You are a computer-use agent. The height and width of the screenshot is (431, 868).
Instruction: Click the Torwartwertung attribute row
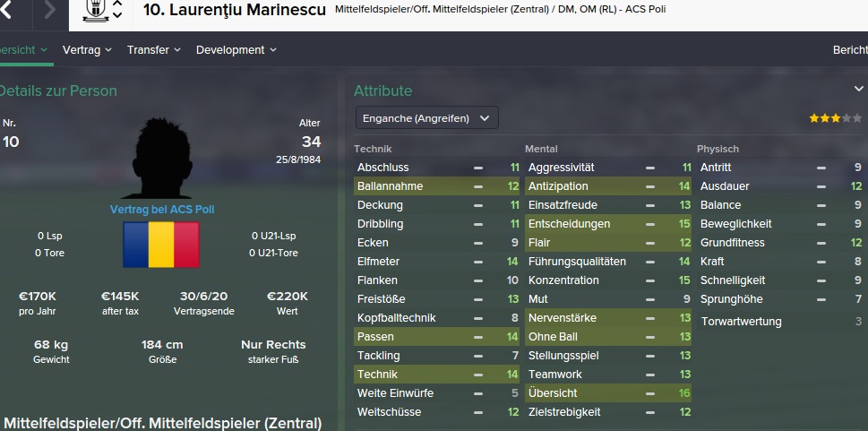click(781, 322)
